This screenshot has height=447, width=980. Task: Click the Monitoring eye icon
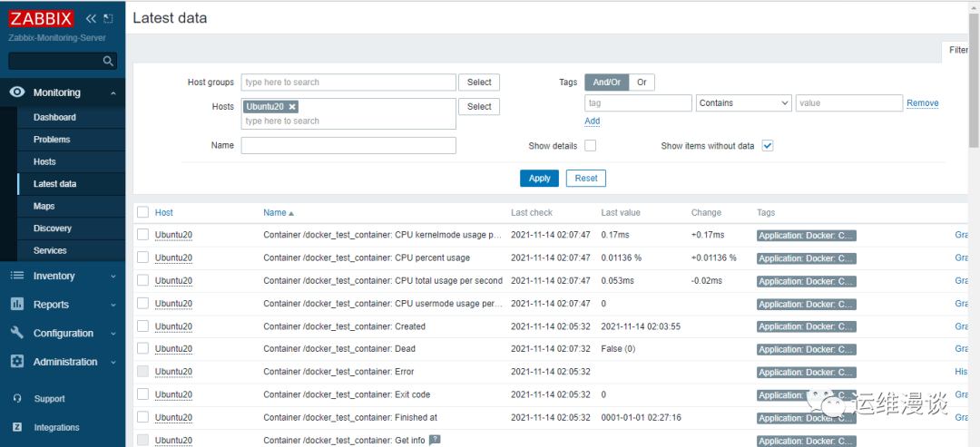17,92
